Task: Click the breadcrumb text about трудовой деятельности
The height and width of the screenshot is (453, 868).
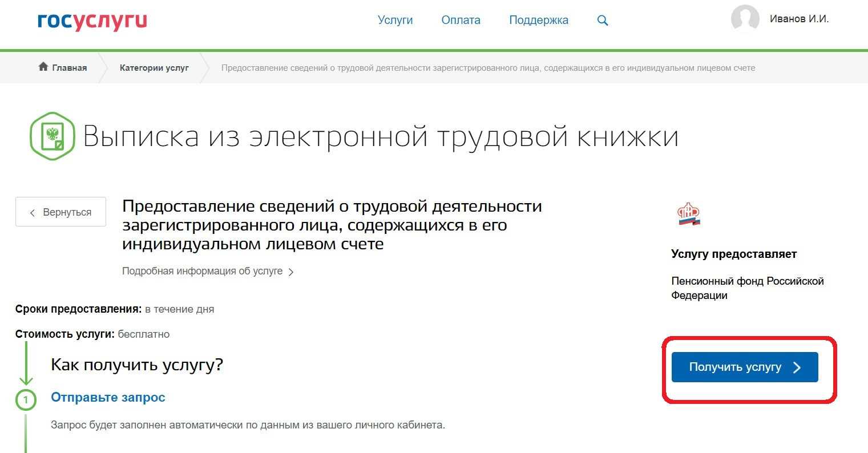Action: (488, 68)
